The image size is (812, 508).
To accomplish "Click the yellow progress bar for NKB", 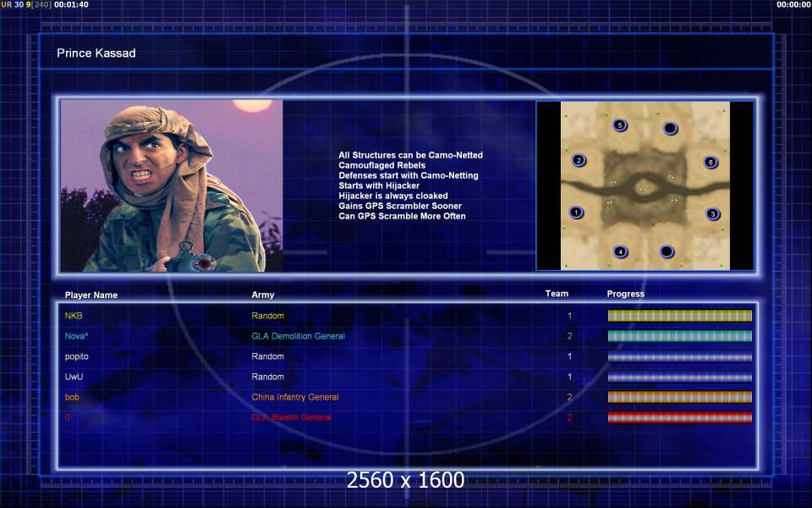I will point(679,316).
